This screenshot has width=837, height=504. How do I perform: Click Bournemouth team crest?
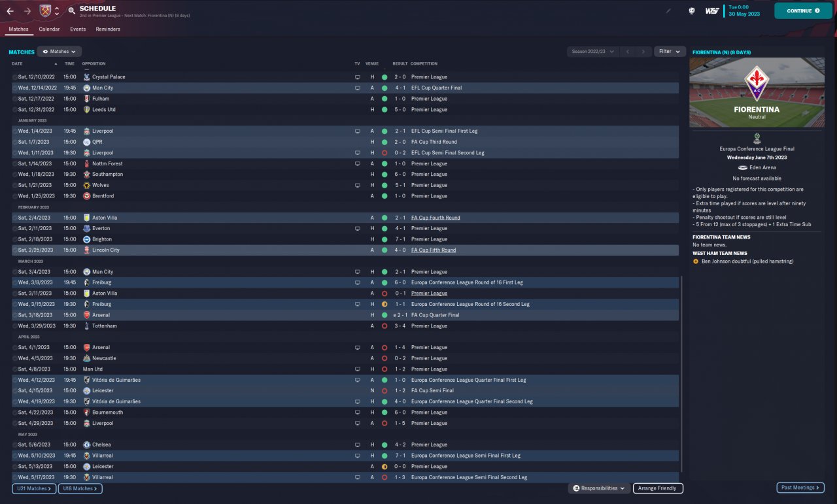coord(86,412)
